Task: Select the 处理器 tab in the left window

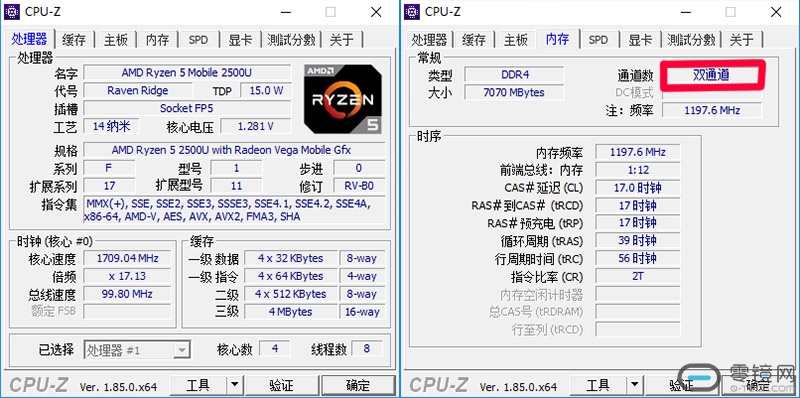Action: pyautogui.click(x=30, y=39)
